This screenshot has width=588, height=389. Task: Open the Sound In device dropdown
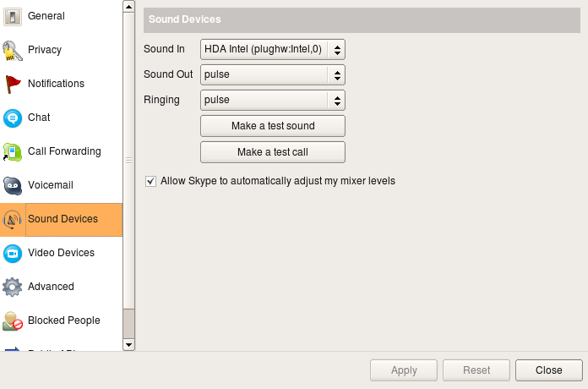tap(272, 49)
